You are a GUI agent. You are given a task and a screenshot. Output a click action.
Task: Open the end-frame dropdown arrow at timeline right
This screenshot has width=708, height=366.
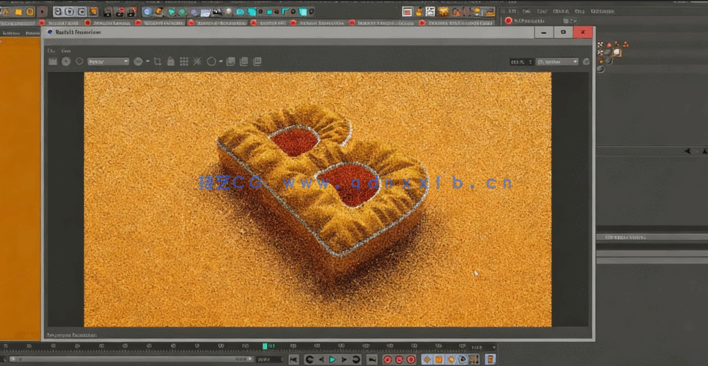[493, 347]
